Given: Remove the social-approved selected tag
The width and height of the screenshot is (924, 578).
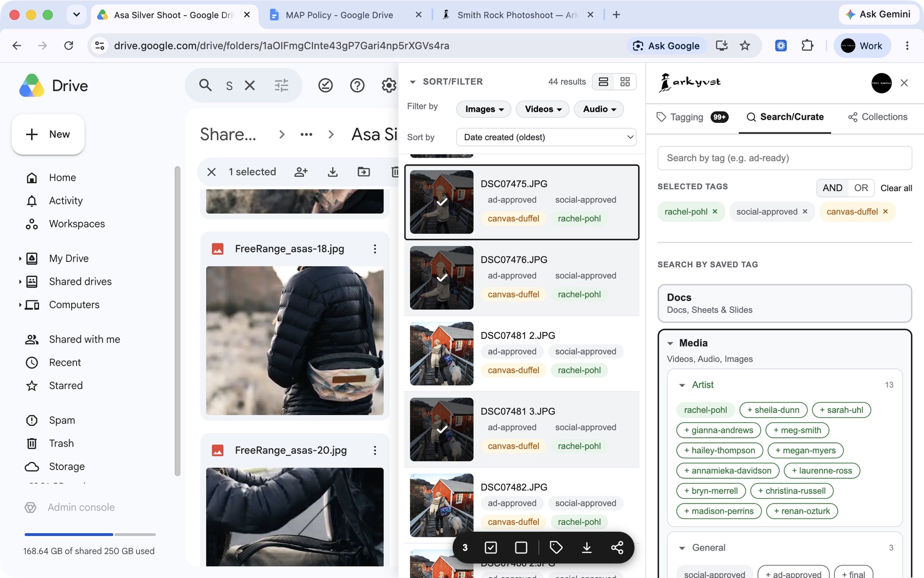Looking at the screenshot, I should [805, 212].
